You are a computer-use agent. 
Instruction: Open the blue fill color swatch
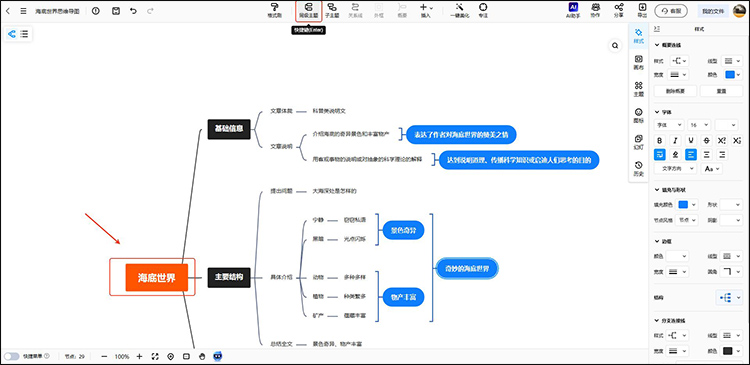(x=684, y=204)
